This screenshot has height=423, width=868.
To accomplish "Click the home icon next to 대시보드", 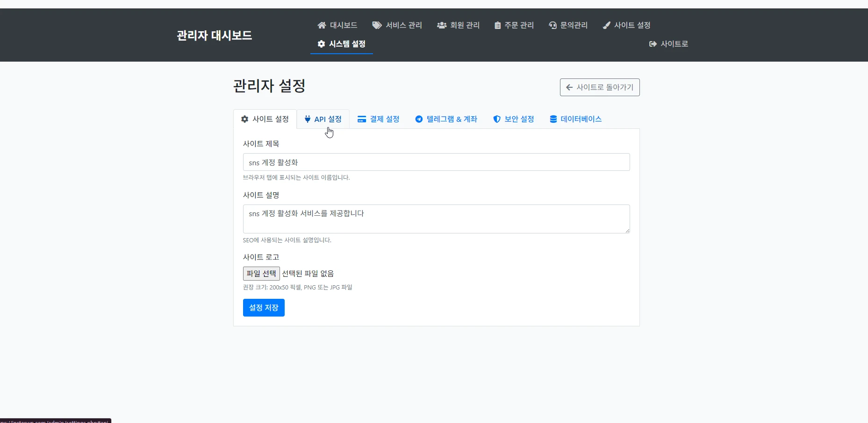I will point(322,25).
